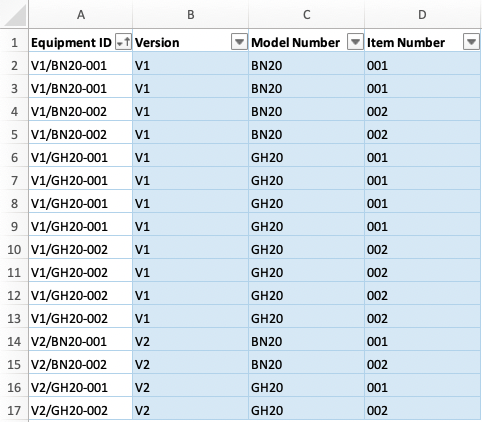Open the Version column filter dropdown
482x422 pixels.
coord(239,42)
